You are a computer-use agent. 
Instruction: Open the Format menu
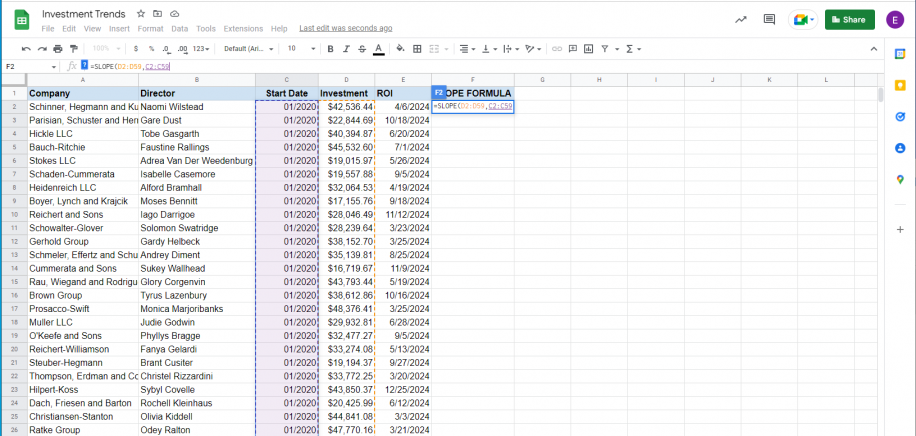click(x=151, y=28)
